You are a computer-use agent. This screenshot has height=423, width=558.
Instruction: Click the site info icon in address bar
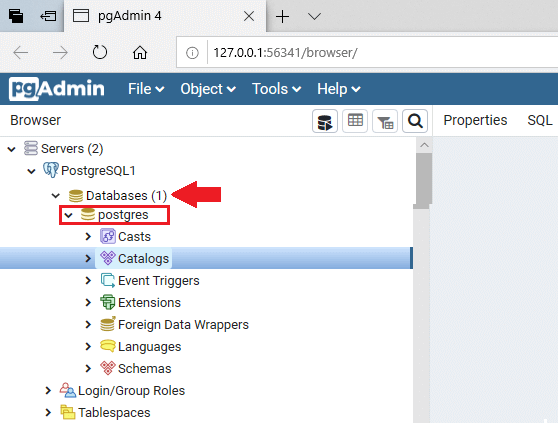point(192,53)
